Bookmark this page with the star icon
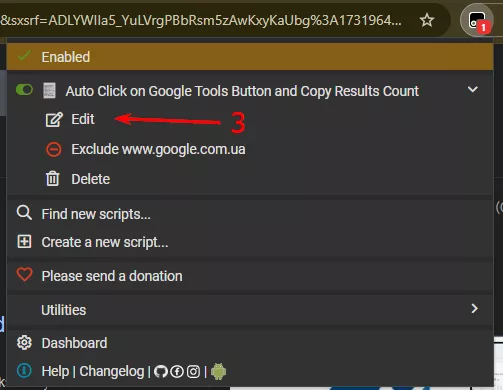 427,21
